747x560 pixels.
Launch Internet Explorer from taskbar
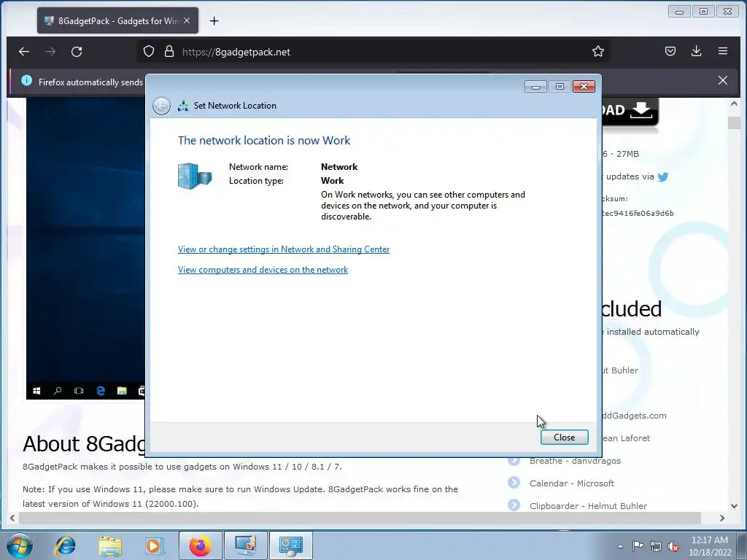click(x=65, y=545)
